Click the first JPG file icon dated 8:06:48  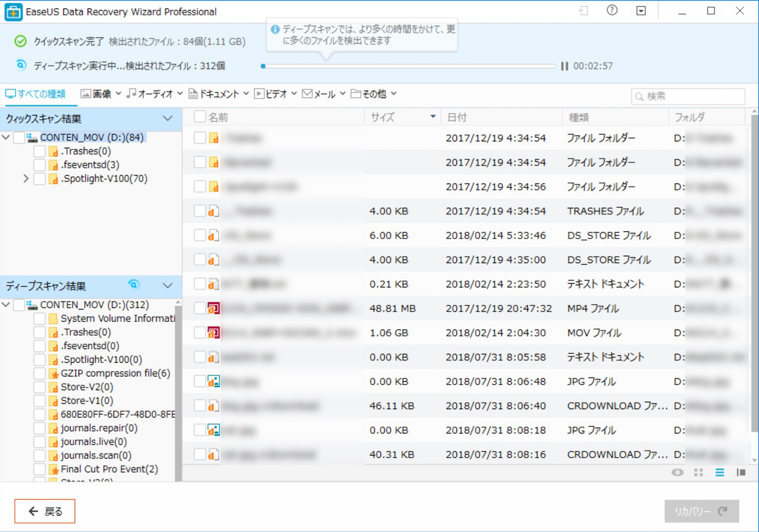coord(213,381)
